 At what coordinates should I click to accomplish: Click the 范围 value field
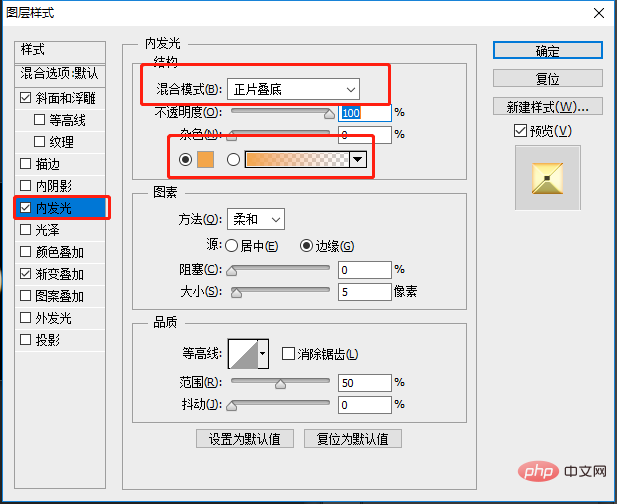(365, 383)
